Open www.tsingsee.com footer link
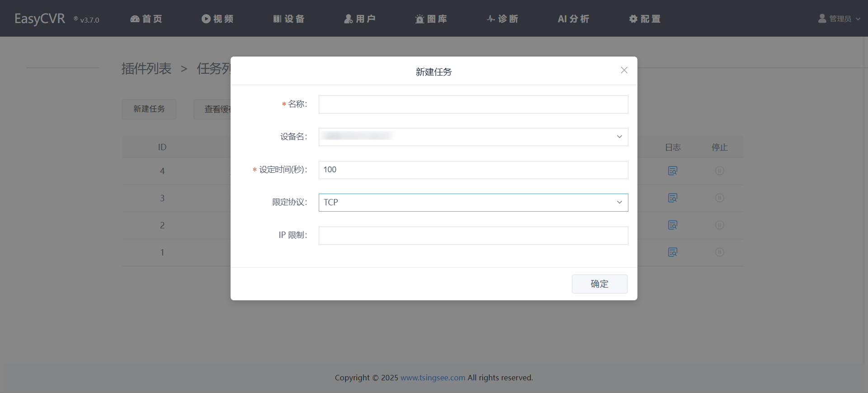 tap(433, 378)
